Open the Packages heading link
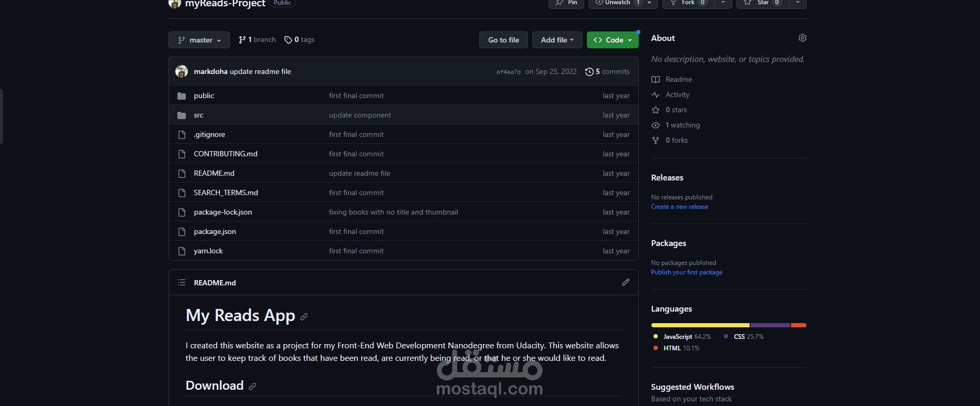980x406 pixels. click(x=669, y=243)
